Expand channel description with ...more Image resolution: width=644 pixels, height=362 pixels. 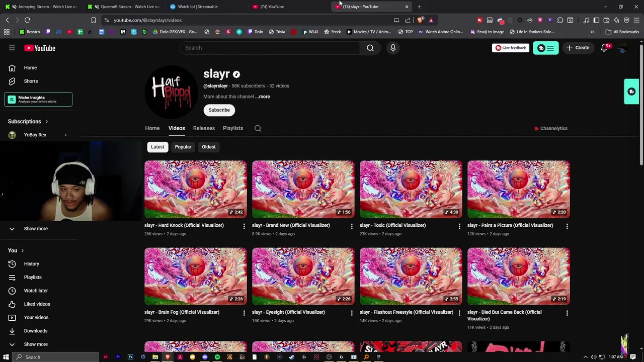(x=262, y=97)
